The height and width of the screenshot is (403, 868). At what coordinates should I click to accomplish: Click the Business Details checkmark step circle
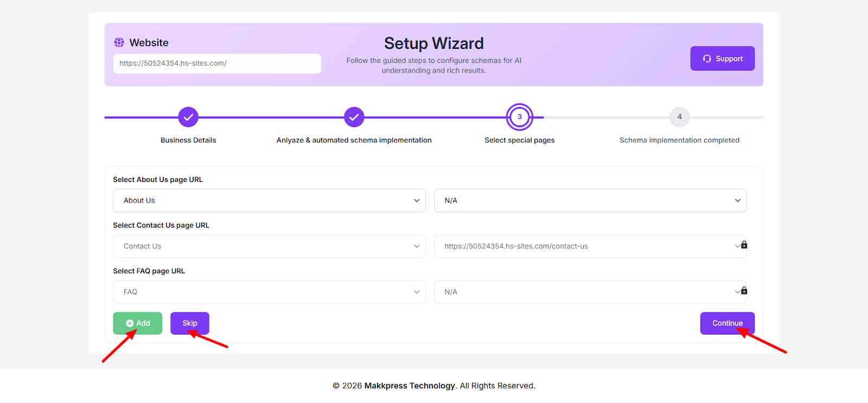point(188,117)
